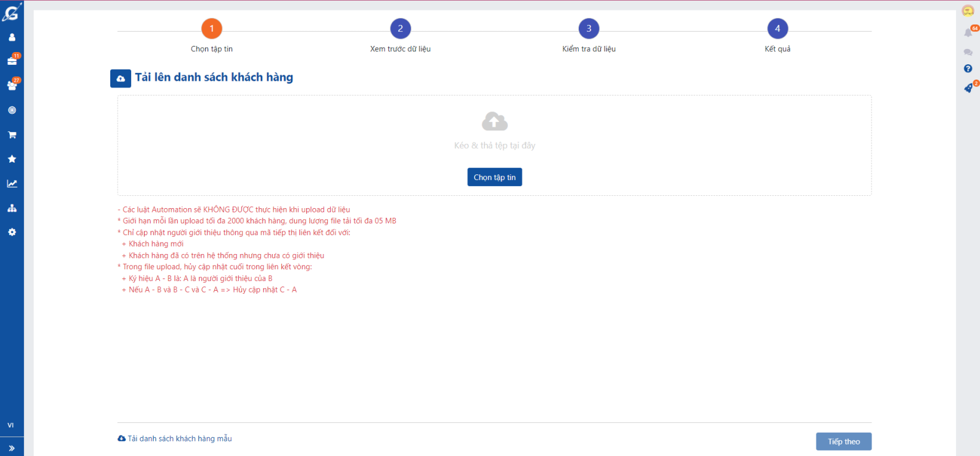Click the user profile icon in left sidebar
The height and width of the screenshot is (456, 980).
(12, 37)
